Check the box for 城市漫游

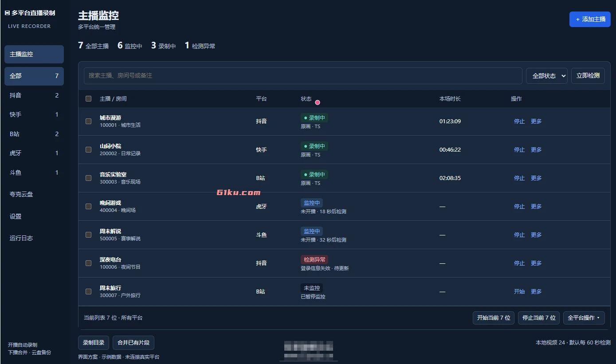[89, 121]
